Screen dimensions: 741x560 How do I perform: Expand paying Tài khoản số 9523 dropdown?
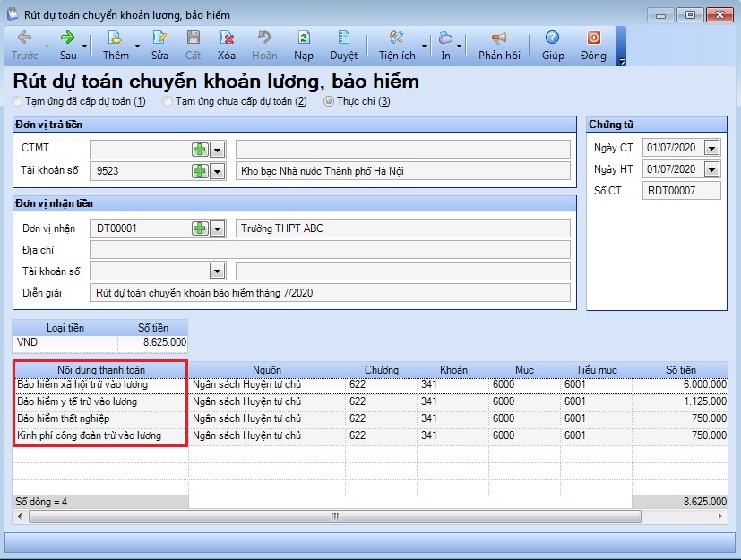pos(218,171)
